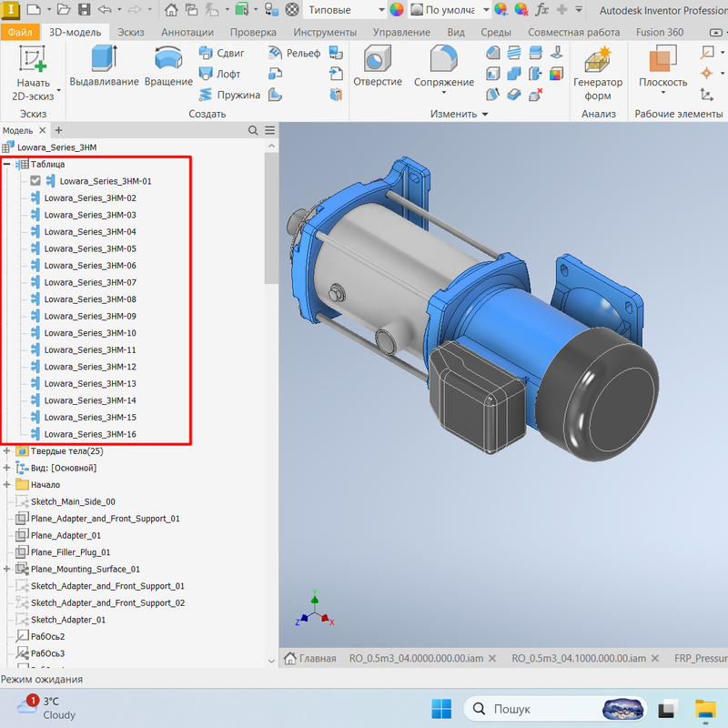The image size is (728, 728).
Task: Collapse the Таблица tree node
Action: tap(6, 164)
